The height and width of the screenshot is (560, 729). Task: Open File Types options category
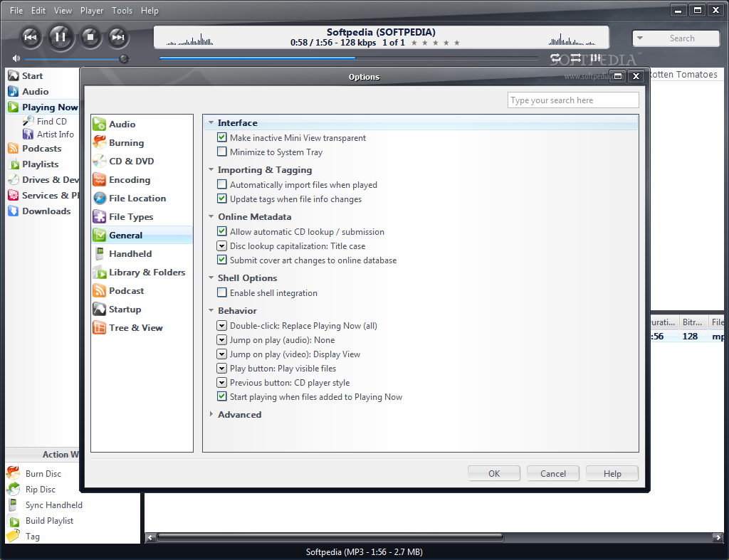(x=142, y=217)
